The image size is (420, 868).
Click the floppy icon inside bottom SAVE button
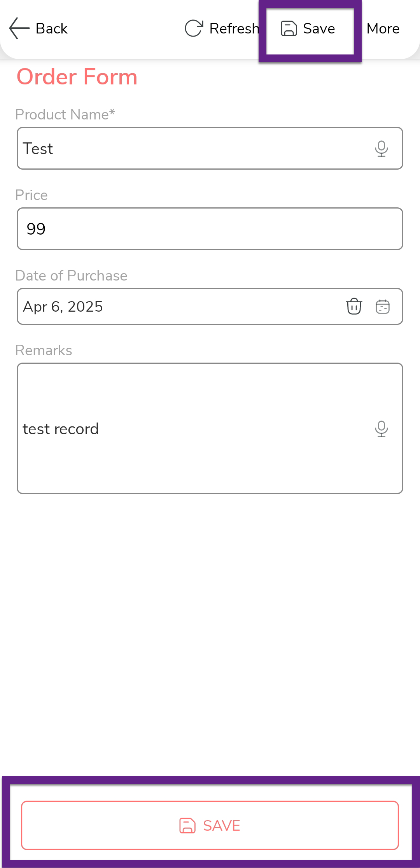tap(187, 825)
